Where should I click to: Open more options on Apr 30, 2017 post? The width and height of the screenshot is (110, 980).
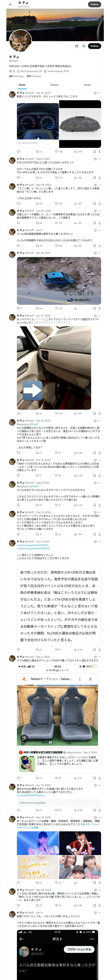tap(100, 253)
